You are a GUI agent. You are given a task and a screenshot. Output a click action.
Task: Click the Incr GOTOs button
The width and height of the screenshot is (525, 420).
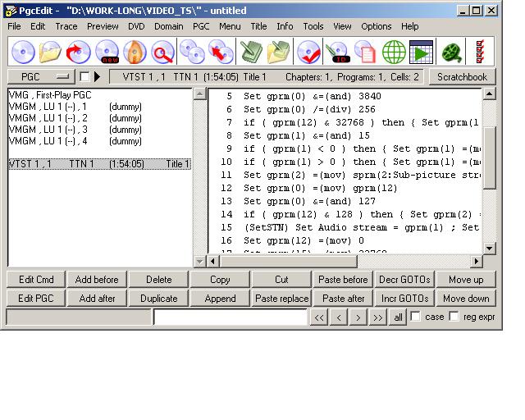click(404, 298)
